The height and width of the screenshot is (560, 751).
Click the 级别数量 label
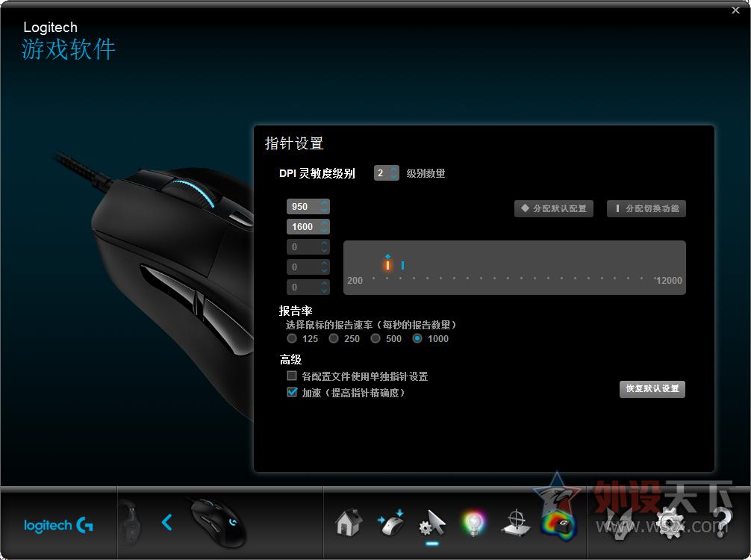(x=426, y=173)
